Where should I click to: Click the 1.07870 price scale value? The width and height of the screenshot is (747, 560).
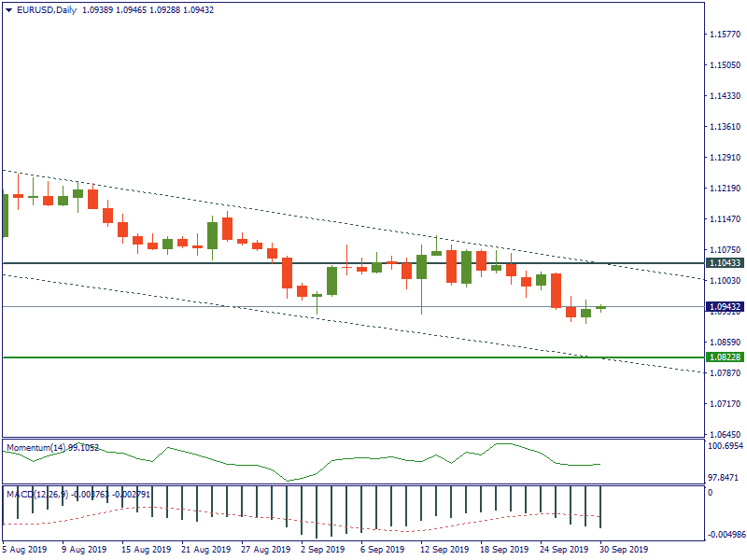click(725, 373)
